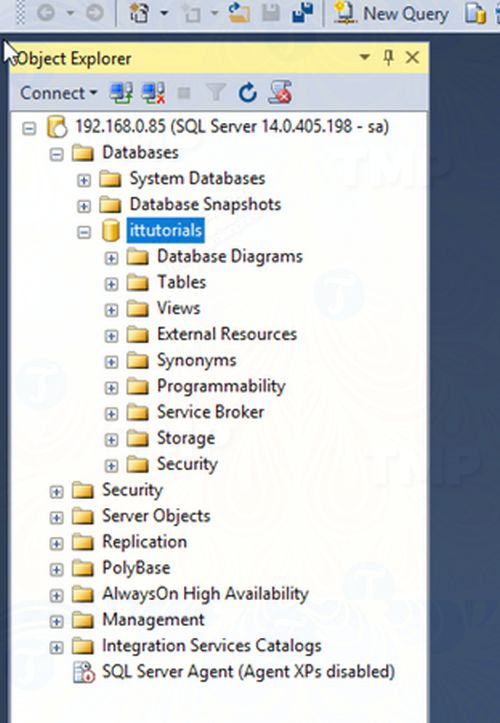The width and height of the screenshot is (500, 723).
Task: Select Integration Services Catalogs tree item
Action: pyautogui.click(x=211, y=646)
